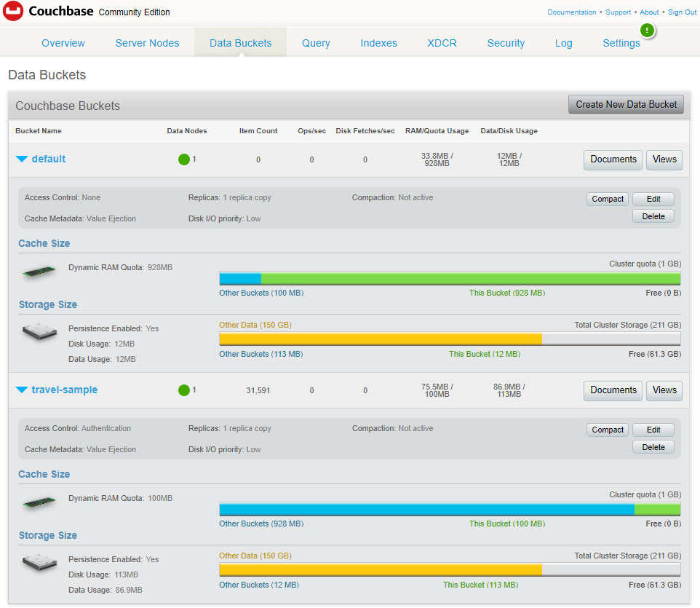Click the Data/Disk Usage column header
The image size is (700, 608).
(509, 131)
